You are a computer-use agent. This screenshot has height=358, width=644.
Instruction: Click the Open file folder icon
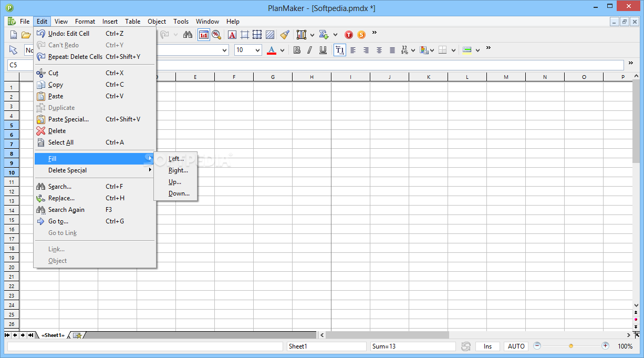click(26, 35)
